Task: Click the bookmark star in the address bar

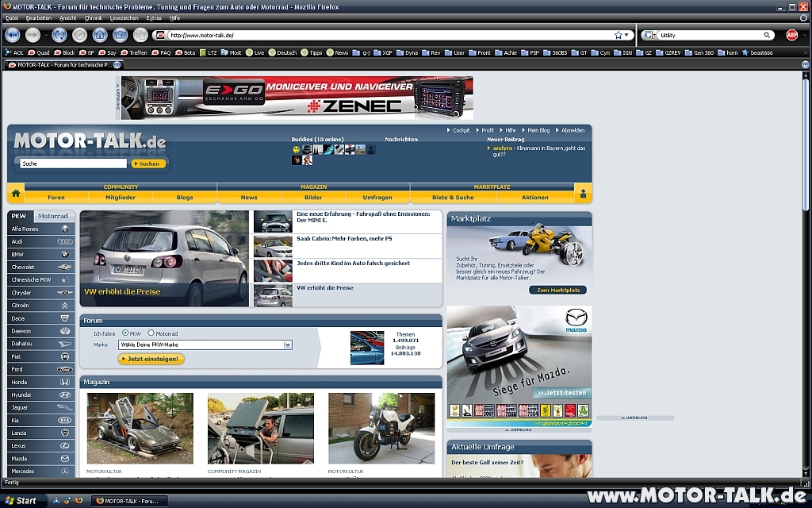Action: click(618, 35)
